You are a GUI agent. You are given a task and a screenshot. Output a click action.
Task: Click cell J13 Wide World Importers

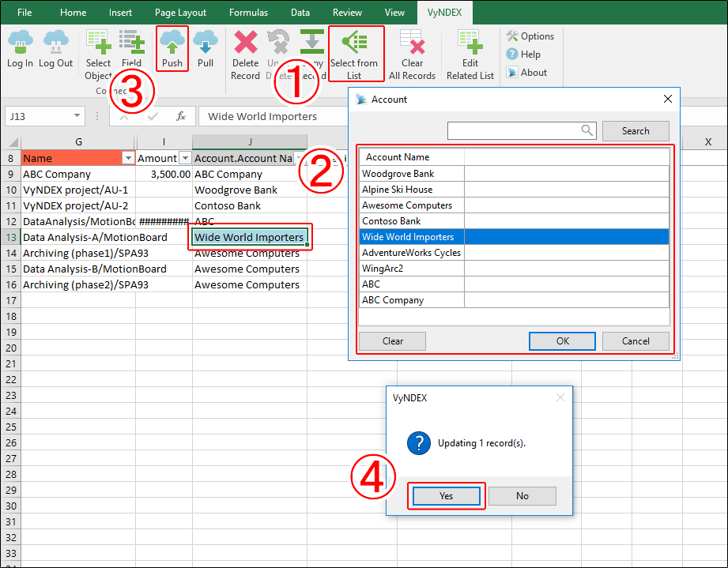tap(249, 237)
